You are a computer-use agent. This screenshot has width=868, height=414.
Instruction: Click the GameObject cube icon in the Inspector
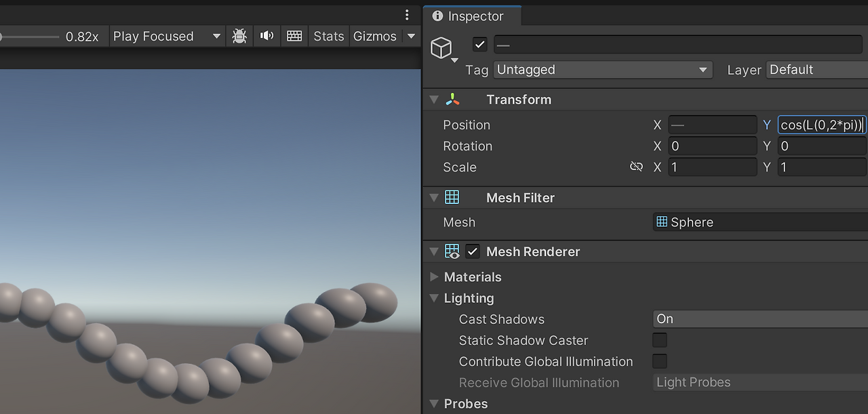tap(441, 47)
